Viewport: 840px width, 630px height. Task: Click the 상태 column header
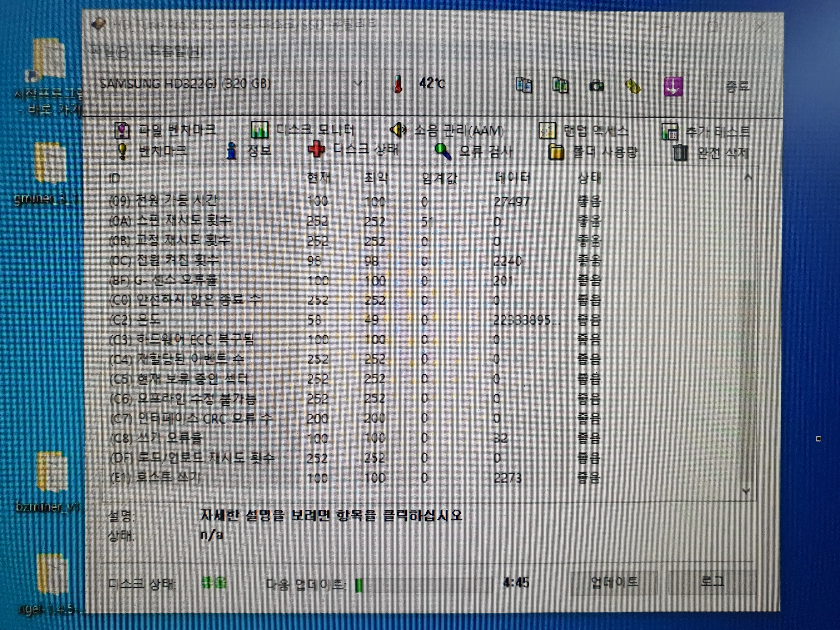(x=590, y=178)
